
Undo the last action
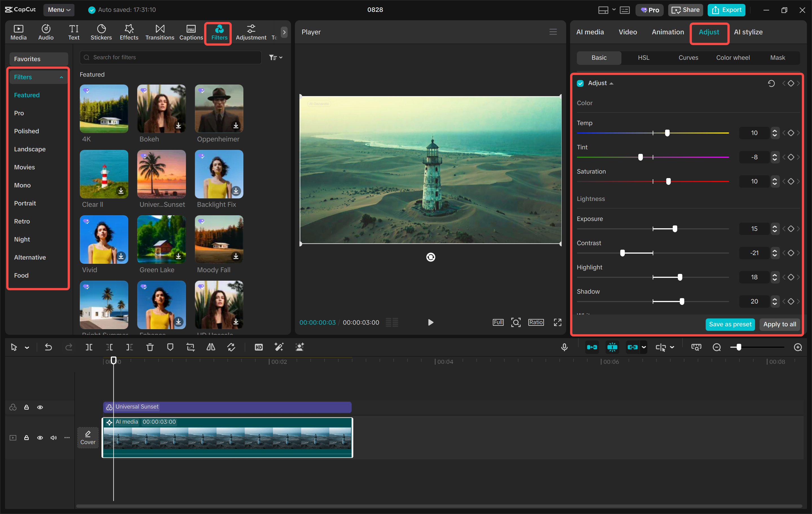coord(48,347)
